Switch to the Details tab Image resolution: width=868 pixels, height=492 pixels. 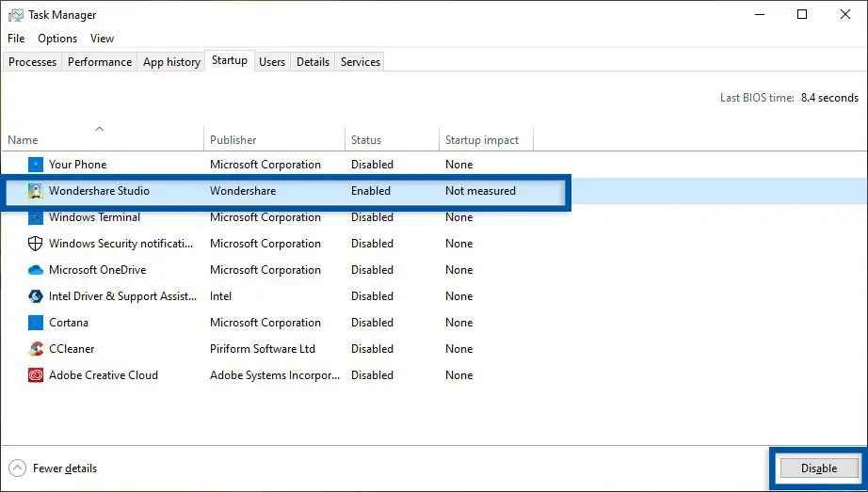point(313,62)
